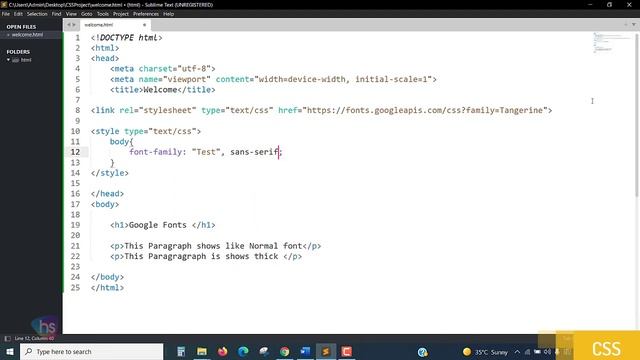Click the <!DOCTYPE html> line
Screen dimensions: 640x360
click(127, 38)
